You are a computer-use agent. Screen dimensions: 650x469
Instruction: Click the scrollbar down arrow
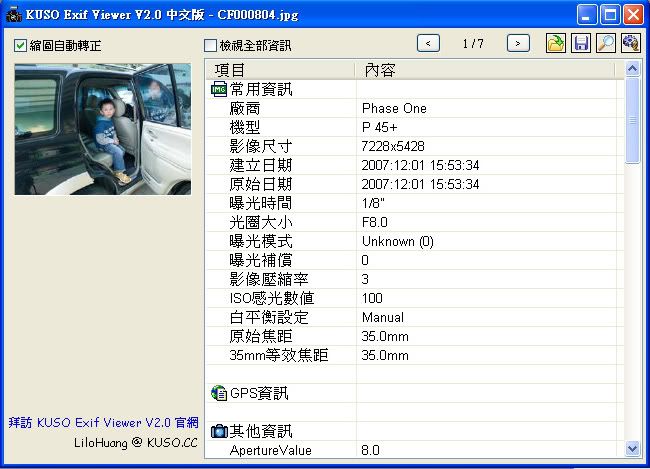pos(632,450)
